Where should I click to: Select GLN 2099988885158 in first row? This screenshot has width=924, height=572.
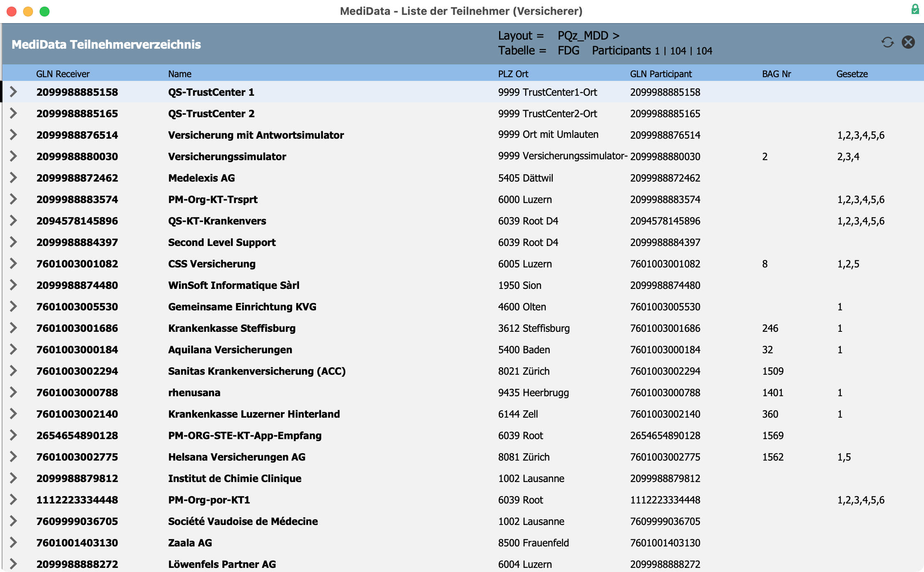[77, 92]
